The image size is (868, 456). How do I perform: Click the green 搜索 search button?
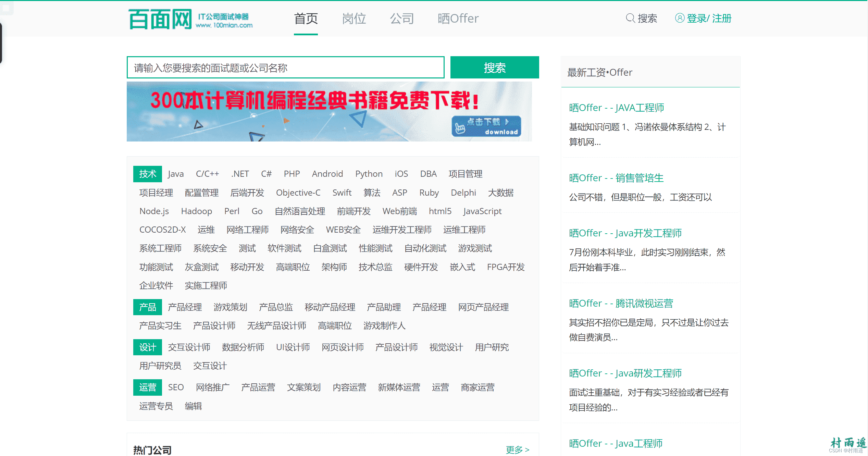[494, 67]
